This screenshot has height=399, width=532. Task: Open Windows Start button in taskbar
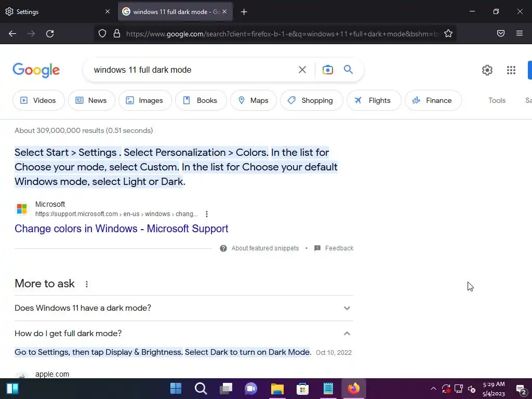(x=176, y=389)
